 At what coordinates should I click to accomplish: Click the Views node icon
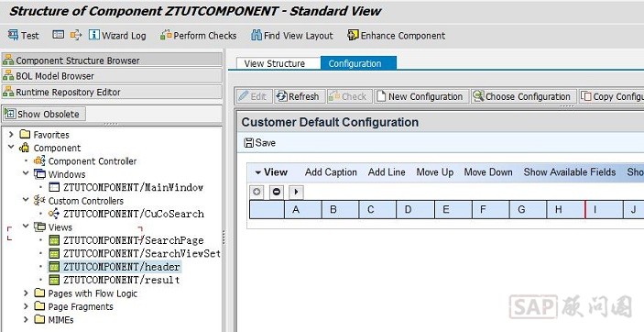[x=39, y=227]
